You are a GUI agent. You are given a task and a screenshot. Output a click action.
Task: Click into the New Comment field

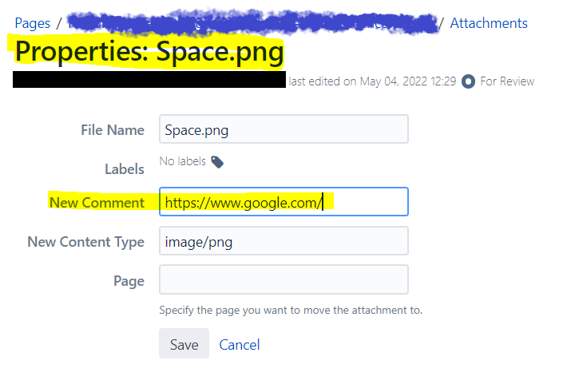(283, 202)
